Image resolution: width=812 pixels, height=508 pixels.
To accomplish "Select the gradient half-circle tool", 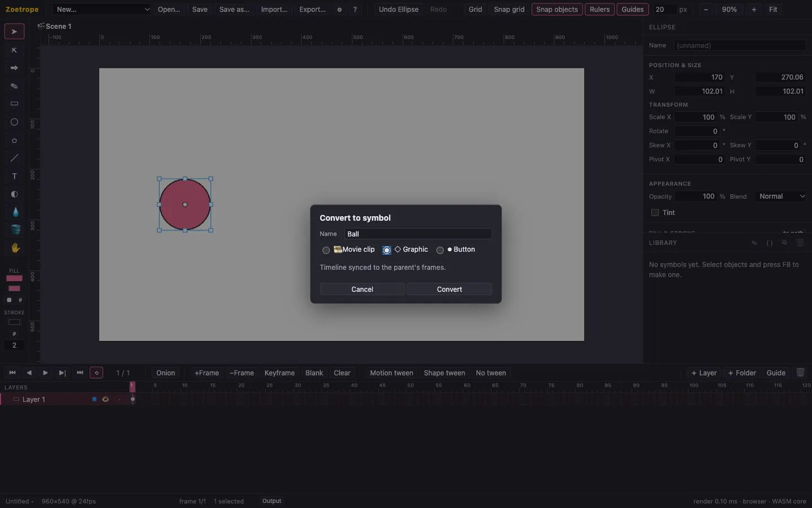I will click(14, 194).
